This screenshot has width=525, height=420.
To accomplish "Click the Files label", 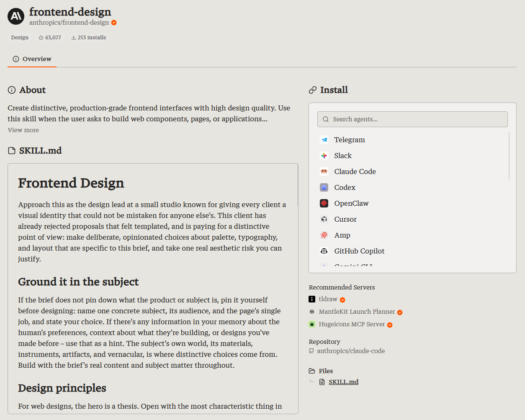I will pos(326,371).
